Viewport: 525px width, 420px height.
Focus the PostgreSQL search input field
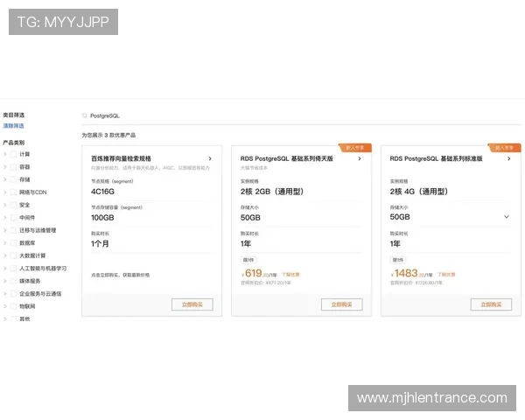point(301,115)
